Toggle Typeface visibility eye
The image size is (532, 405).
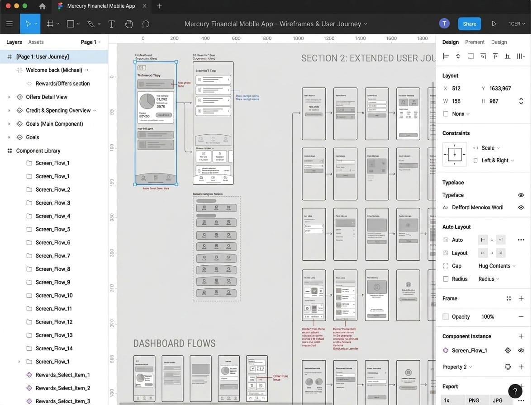pos(521,195)
